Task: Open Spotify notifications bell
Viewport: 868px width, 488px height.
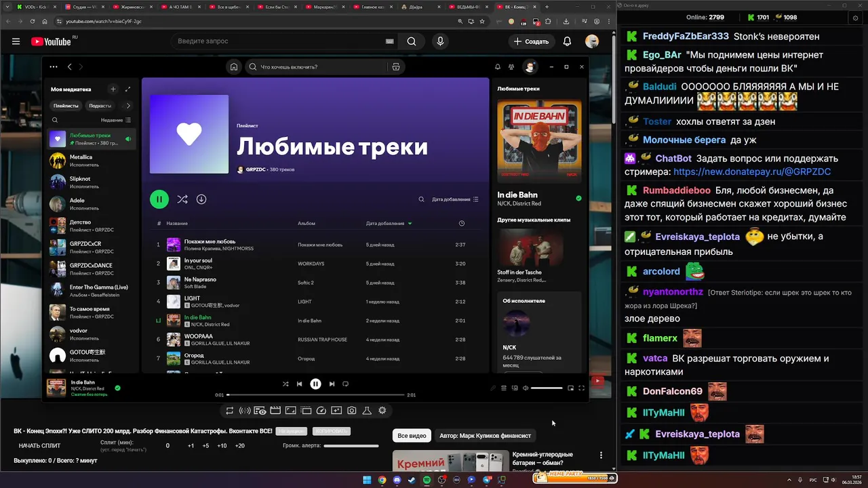Action: click(498, 67)
